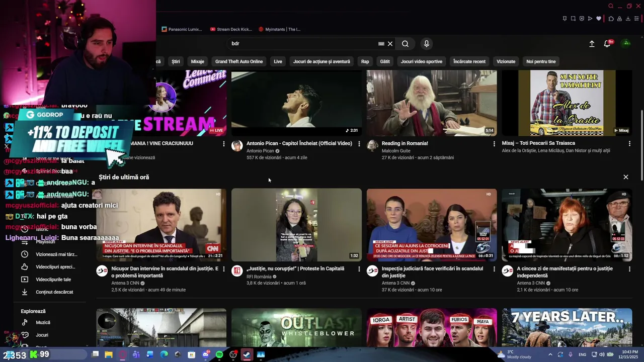This screenshot has width=644, height=362.
Task: Open the browser extensions cube icon
Action: coord(611,19)
